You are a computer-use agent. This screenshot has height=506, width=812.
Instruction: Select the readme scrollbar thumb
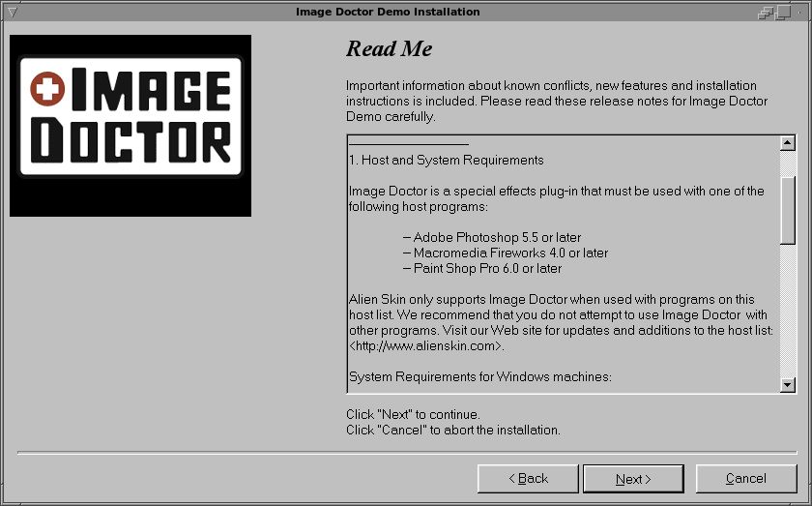click(788, 210)
